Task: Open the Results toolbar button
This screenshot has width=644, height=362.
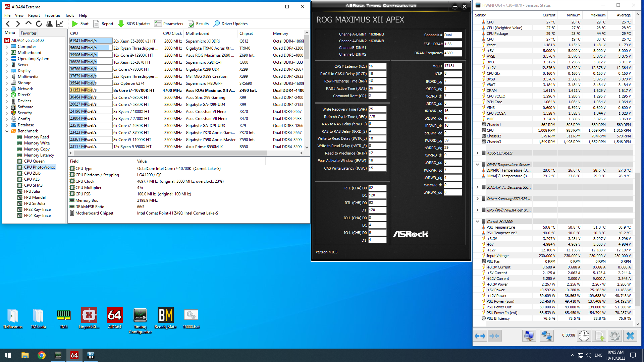Action: click(x=199, y=24)
